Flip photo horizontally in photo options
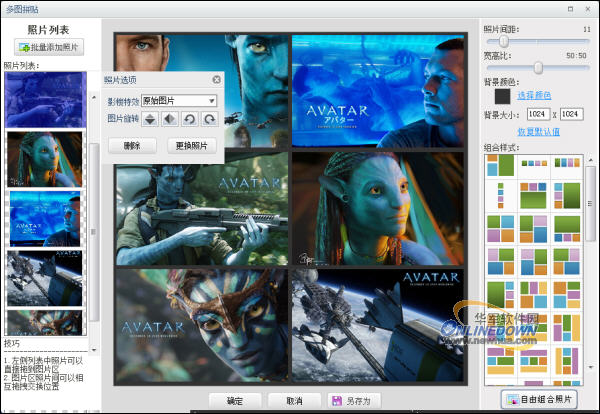Screen dimensions: 600x414 pyautogui.click(x=169, y=118)
